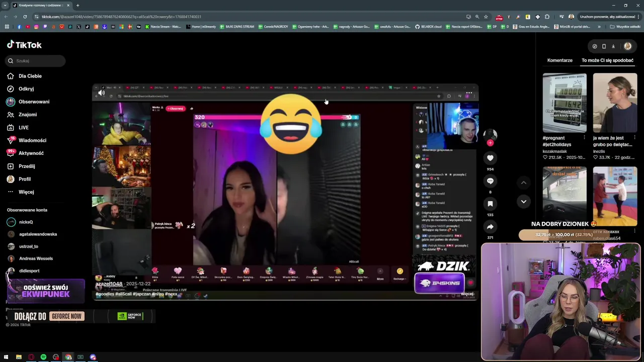Image resolution: width=644 pixels, height=362 pixels.
Task: Mute the video with speaker icon
Action: (101, 93)
